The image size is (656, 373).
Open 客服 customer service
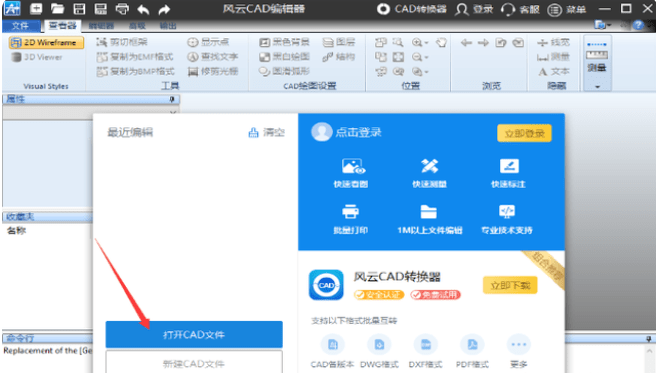click(x=520, y=9)
